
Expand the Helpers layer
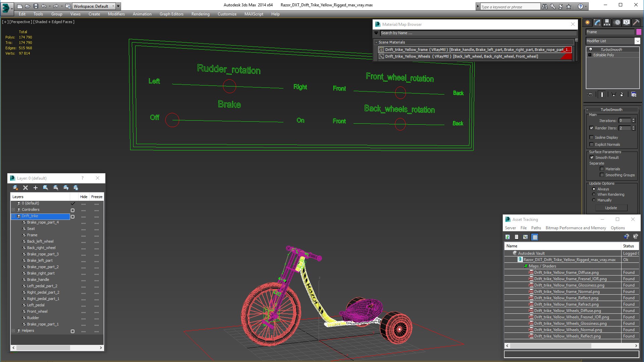(x=13, y=331)
